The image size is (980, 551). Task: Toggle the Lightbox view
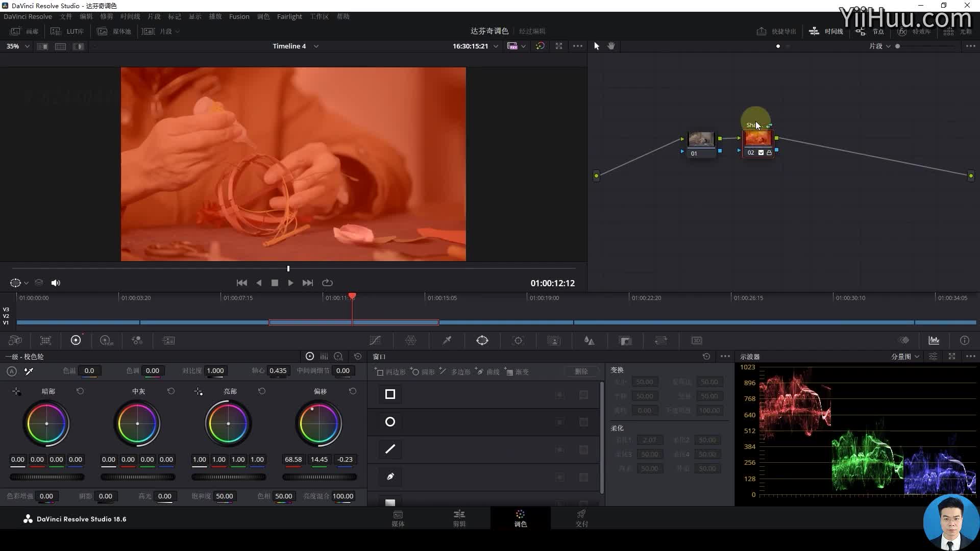coord(958,31)
